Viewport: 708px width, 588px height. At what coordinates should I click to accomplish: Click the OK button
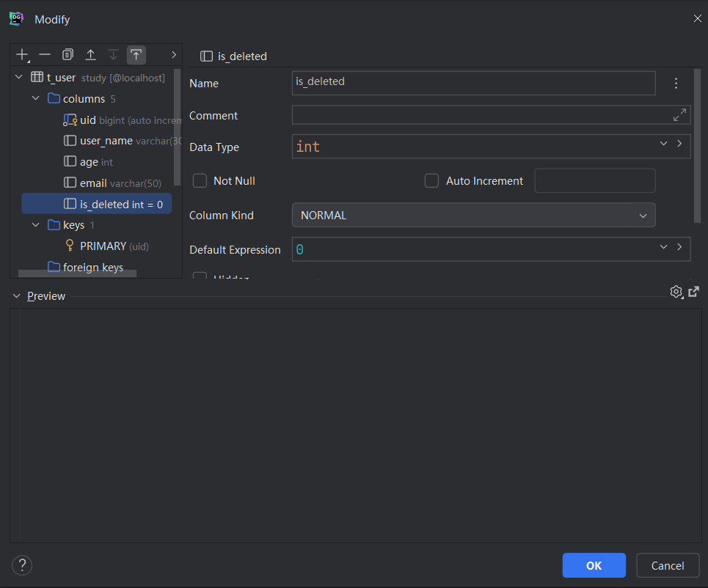click(x=594, y=565)
